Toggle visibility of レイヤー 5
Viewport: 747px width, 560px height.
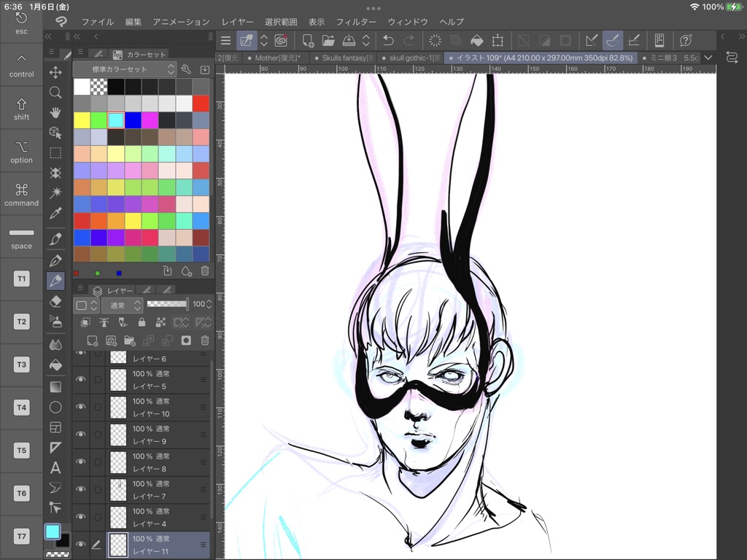pos(81,379)
